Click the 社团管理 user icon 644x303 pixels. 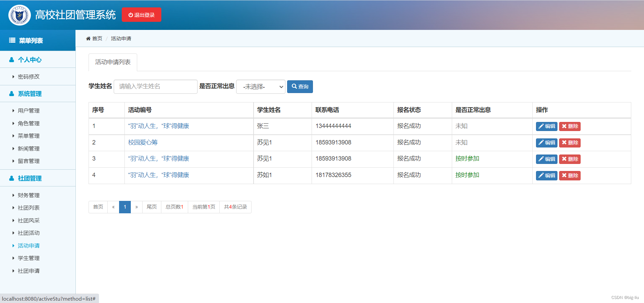pos(12,178)
